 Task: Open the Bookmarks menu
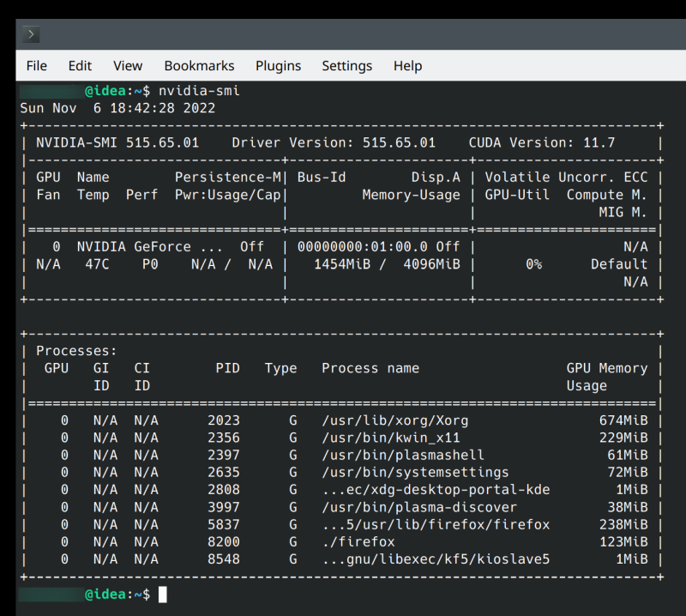(x=199, y=66)
